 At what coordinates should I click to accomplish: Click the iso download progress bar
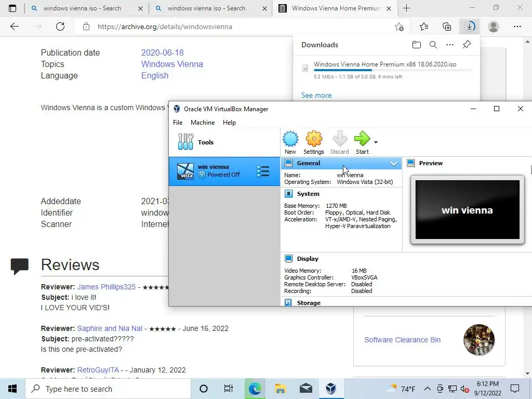tap(393, 70)
